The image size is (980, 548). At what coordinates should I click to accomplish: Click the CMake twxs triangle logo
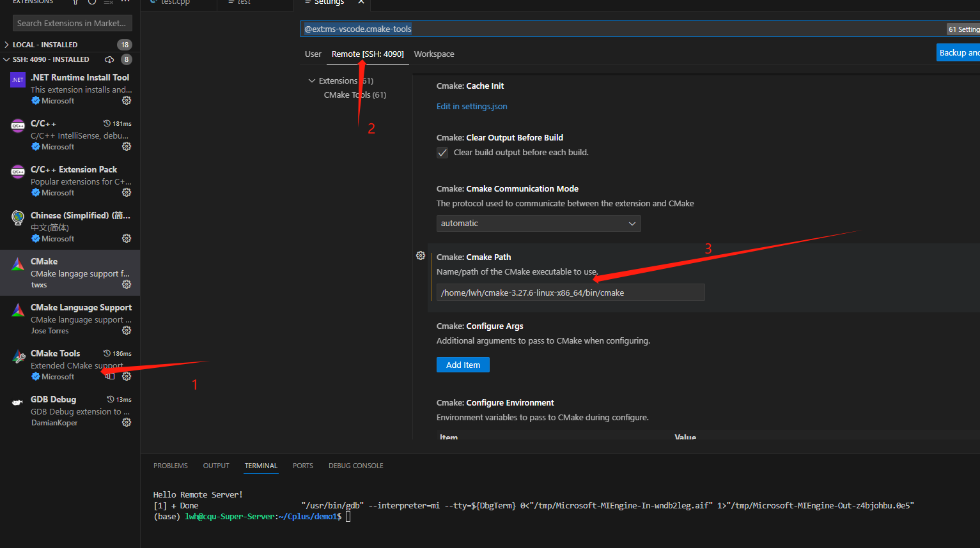pyautogui.click(x=18, y=264)
